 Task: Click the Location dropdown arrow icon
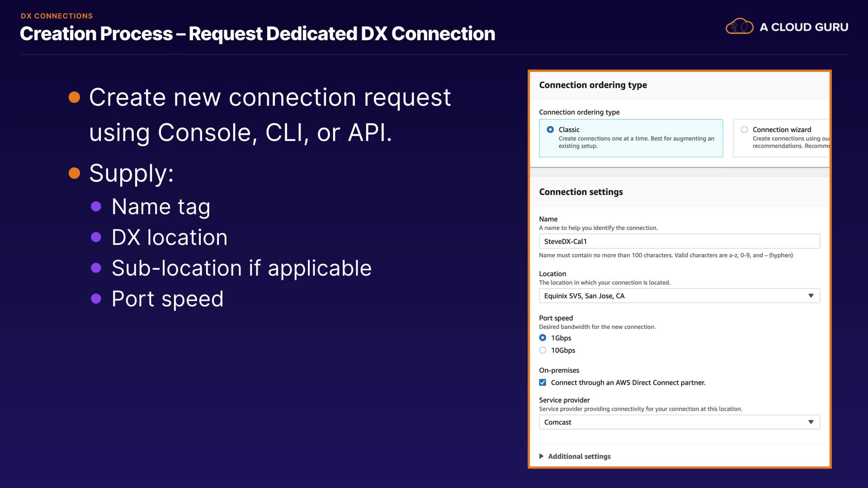[811, 296]
